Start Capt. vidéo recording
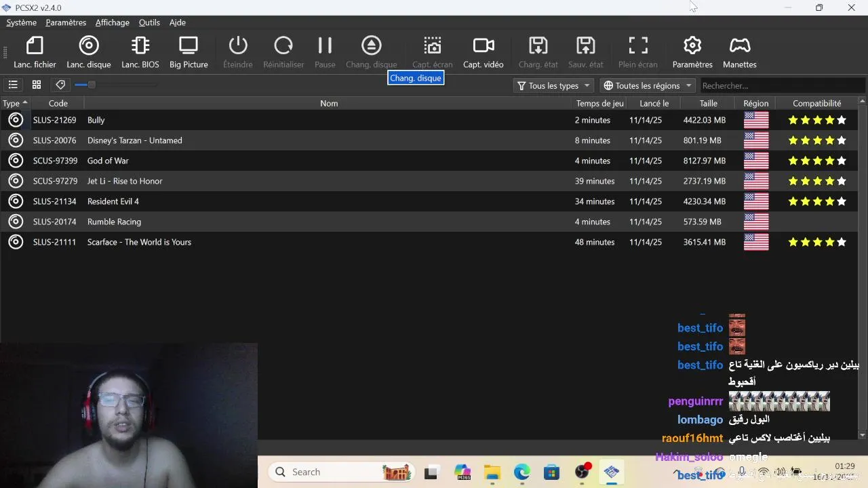This screenshot has width=868, height=488. pos(484,52)
